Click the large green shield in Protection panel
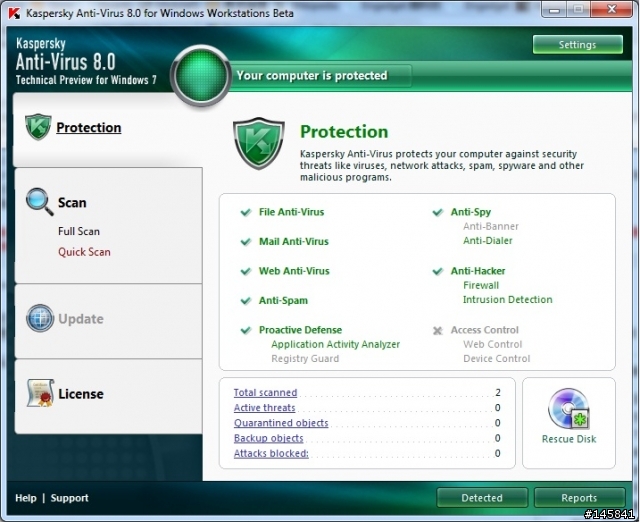Image resolution: width=640 pixels, height=522 pixels. point(259,143)
